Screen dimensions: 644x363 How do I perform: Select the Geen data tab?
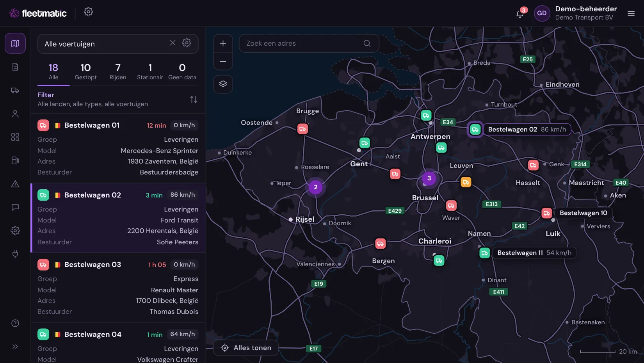pos(182,72)
